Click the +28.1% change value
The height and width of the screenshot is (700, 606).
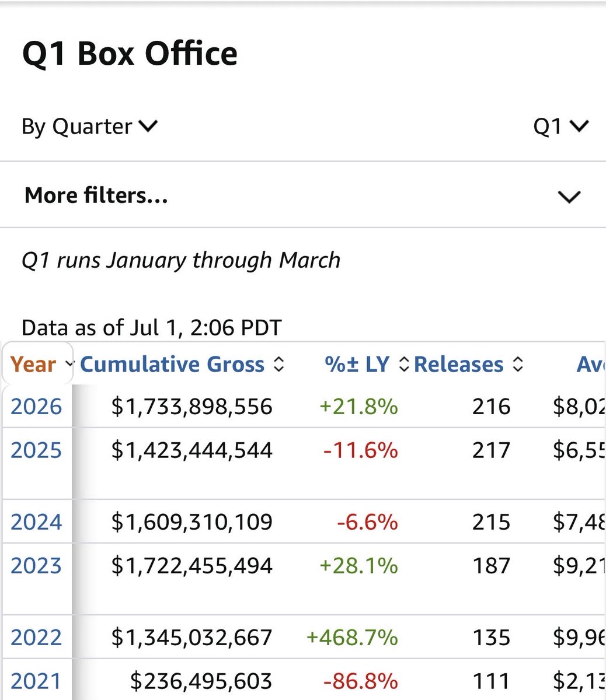[x=358, y=566]
